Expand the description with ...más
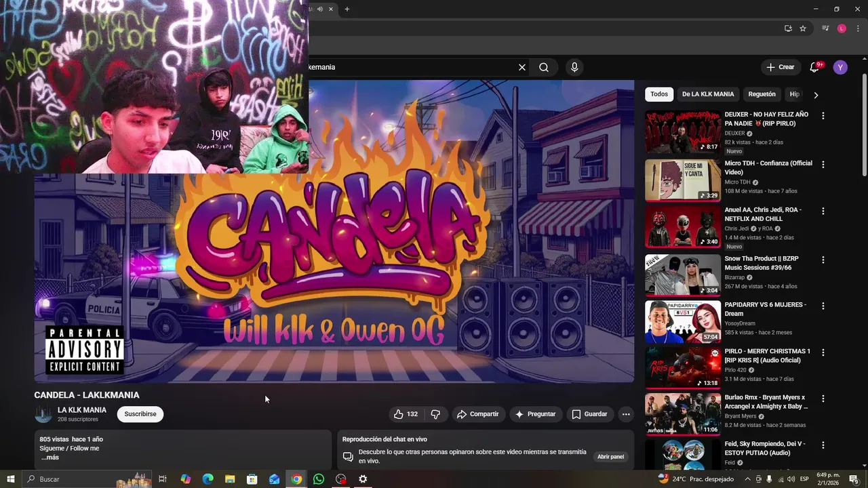This screenshot has height=488, width=868. coord(50,457)
